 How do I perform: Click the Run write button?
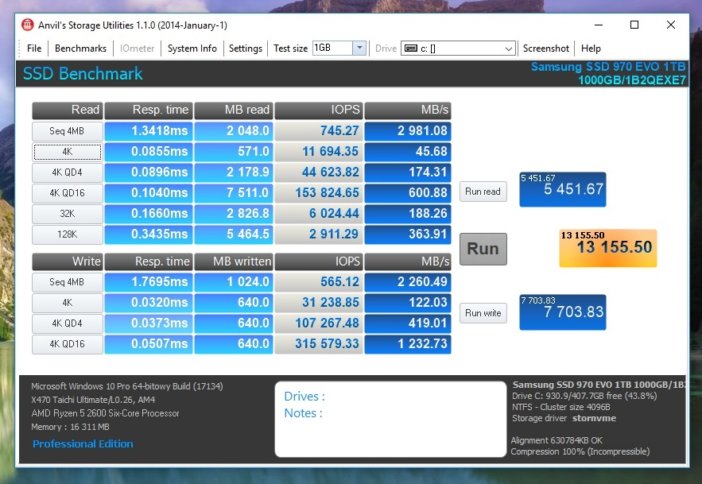tap(483, 313)
